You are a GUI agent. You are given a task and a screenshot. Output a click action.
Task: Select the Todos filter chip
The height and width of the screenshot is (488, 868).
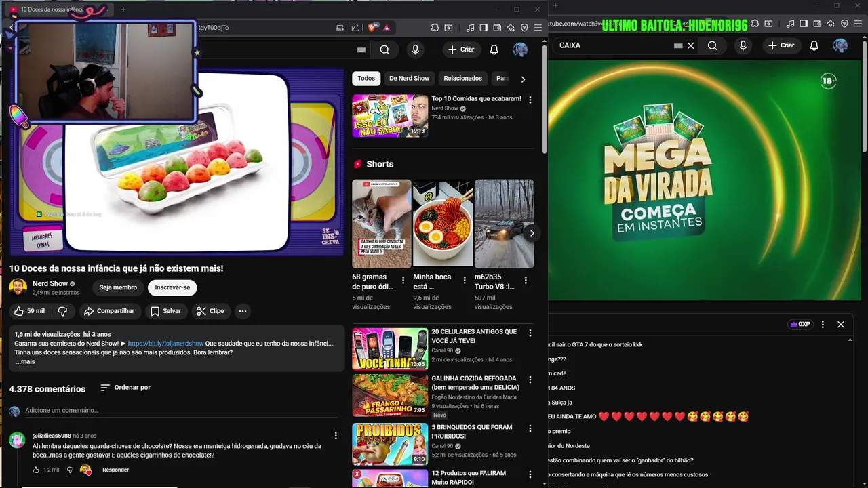point(366,79)
